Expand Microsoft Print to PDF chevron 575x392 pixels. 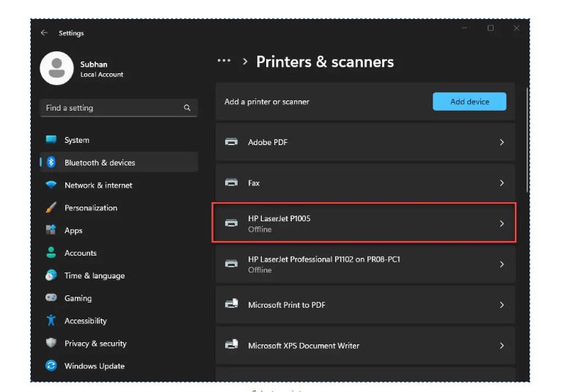502,305
